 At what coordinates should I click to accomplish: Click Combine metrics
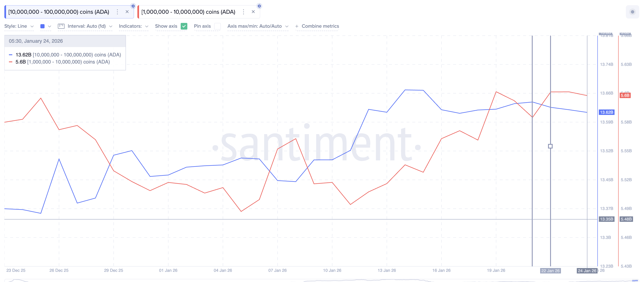(x=320, y=26)
